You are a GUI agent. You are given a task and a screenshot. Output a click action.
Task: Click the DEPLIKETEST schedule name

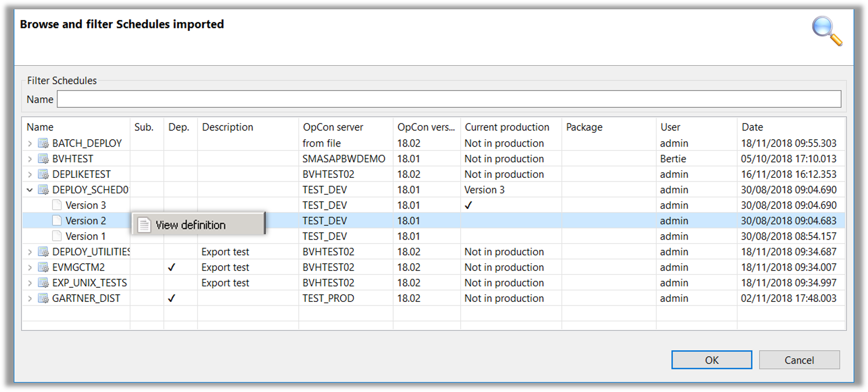(x=81, y=174)
